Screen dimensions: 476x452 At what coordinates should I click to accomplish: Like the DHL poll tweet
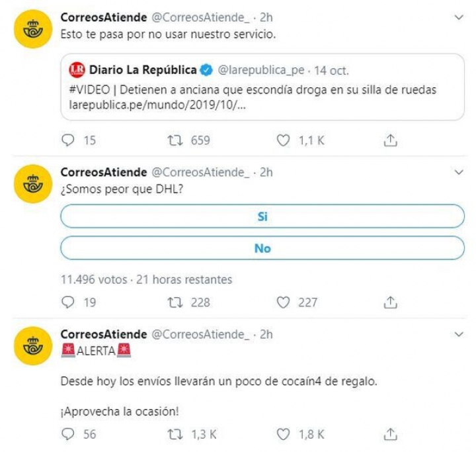click(283, 302)
